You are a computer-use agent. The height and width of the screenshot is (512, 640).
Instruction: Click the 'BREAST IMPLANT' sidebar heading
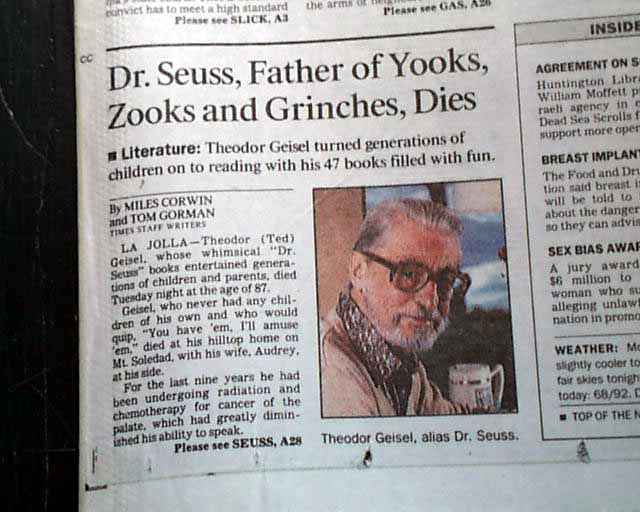pos(591,157)
